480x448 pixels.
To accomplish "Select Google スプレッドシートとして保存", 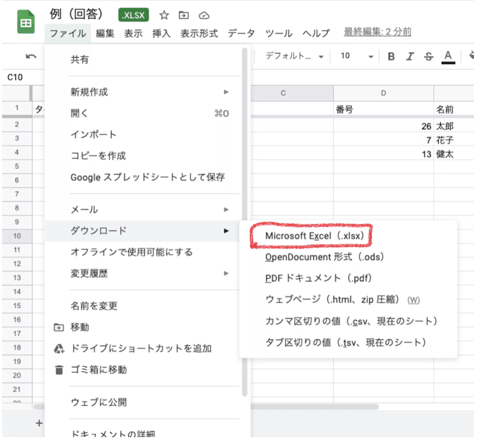I will coord(142,177).
